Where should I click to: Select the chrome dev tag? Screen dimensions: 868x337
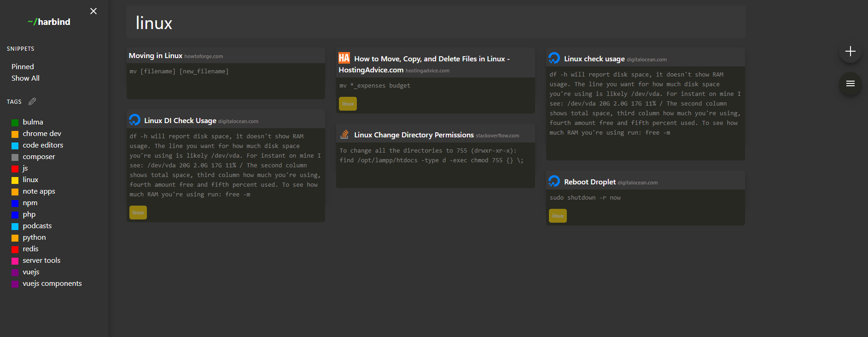(42, 134)
